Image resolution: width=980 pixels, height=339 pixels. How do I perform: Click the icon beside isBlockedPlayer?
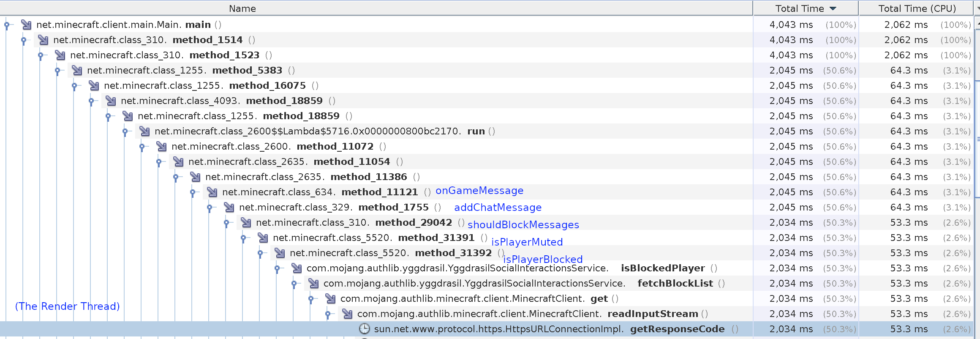(x=297, y=268)
